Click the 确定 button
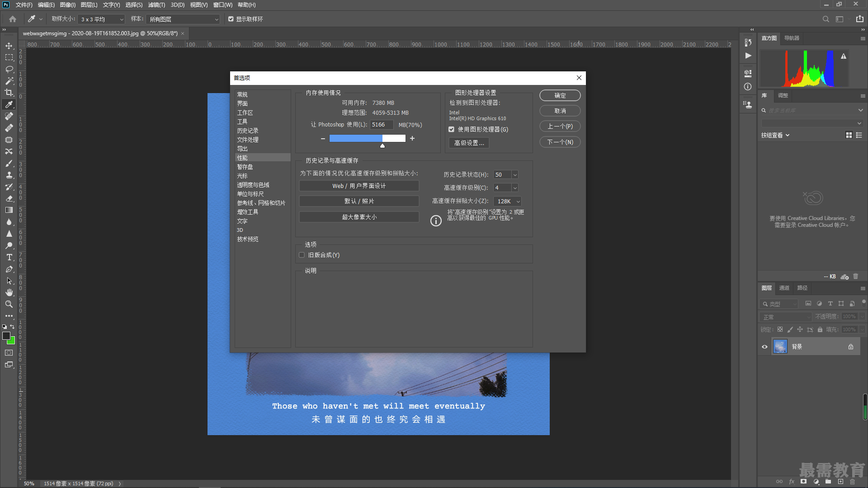This screenshot has width=868, height=488. pyautogui.click(x=560, y=95)
